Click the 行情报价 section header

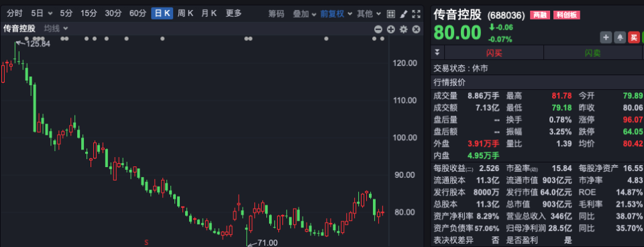[x=449, y=82]
